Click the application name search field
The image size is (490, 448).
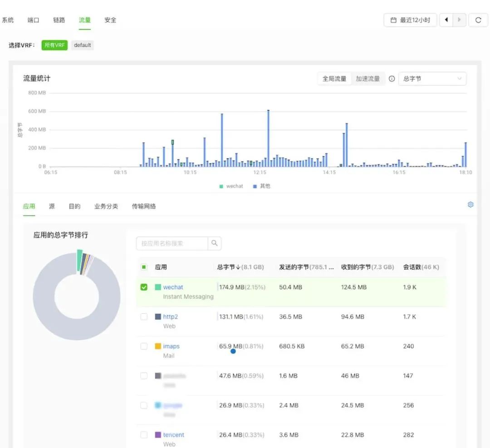click(x=172, y=243)
